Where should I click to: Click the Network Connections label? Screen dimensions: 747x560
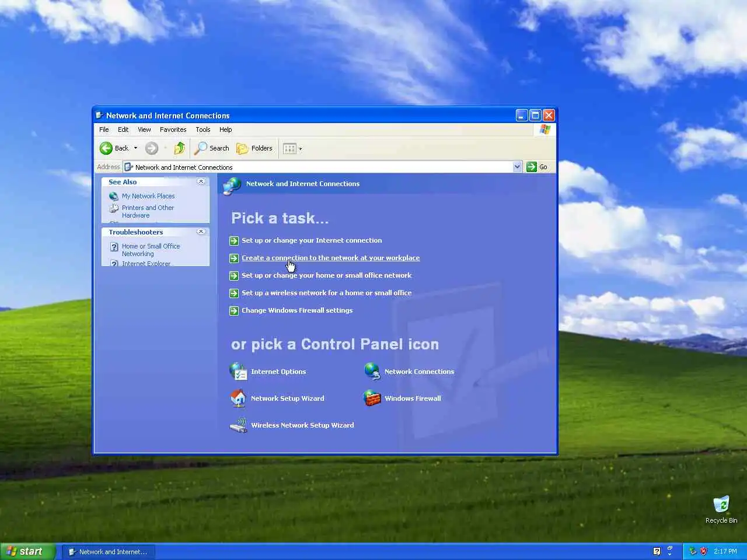coord(419,372)
